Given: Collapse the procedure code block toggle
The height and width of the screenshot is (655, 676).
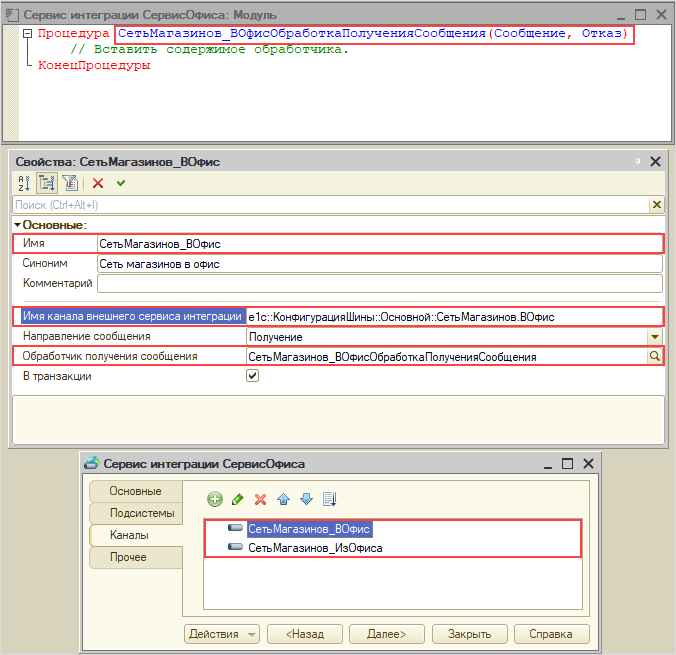Looking at the screenshot, I should click(x=27, y=34).
